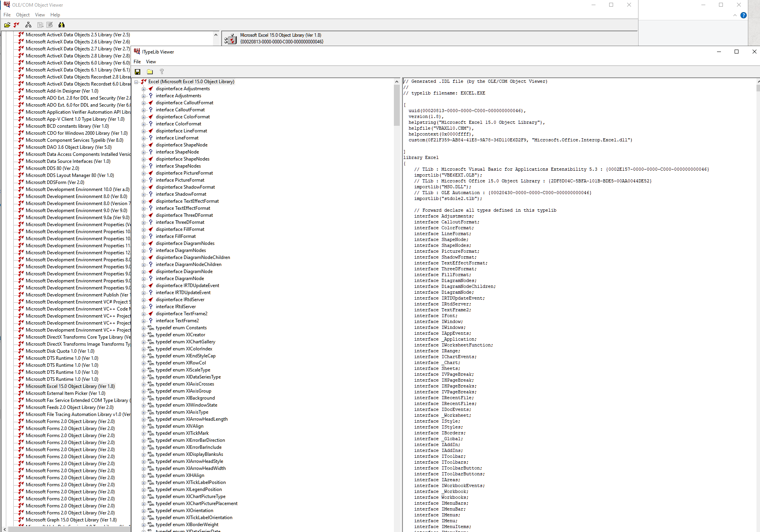Screen dimensions: 760x532
Task: Select dispinterface PictureFormat item
Action: tap(184, 173)
